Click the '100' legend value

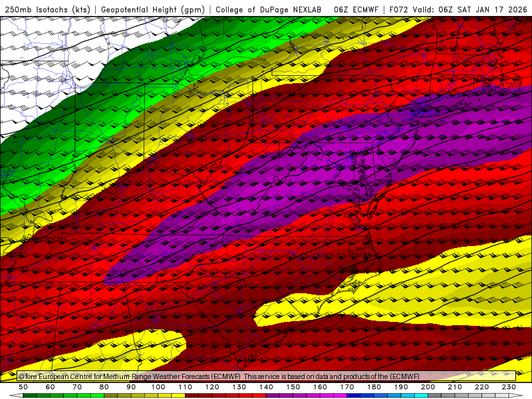pos(158,387)
